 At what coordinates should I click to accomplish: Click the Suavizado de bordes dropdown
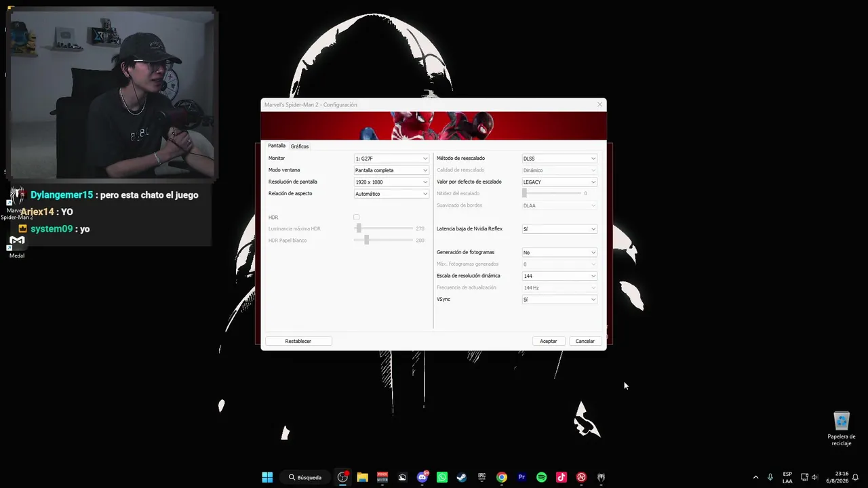[559, 205]
